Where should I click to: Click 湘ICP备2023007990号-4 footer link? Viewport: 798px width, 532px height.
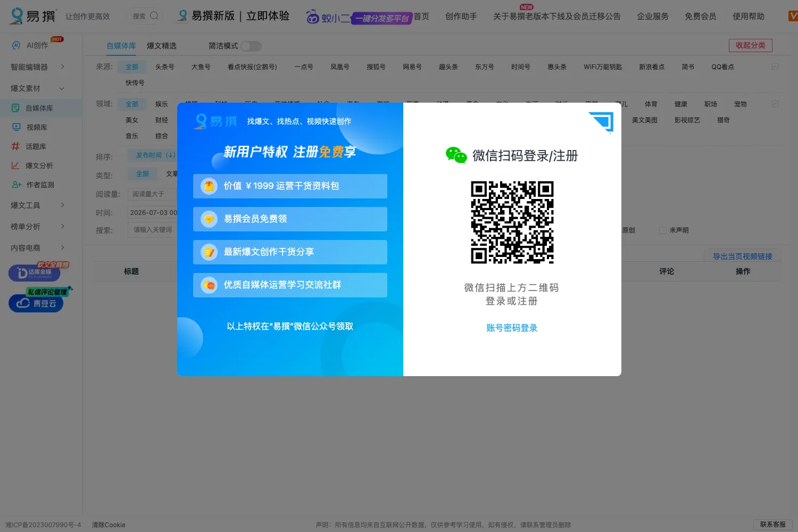pyautogui.click(x=43, y=525)
